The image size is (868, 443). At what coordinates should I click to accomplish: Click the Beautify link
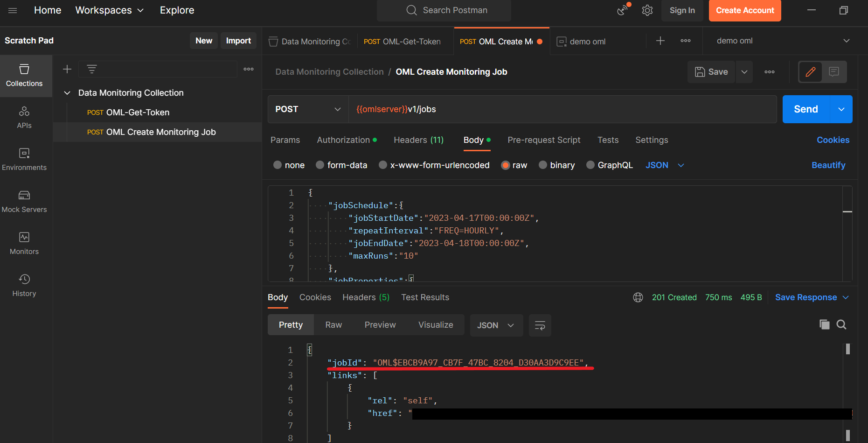[828, 165]
